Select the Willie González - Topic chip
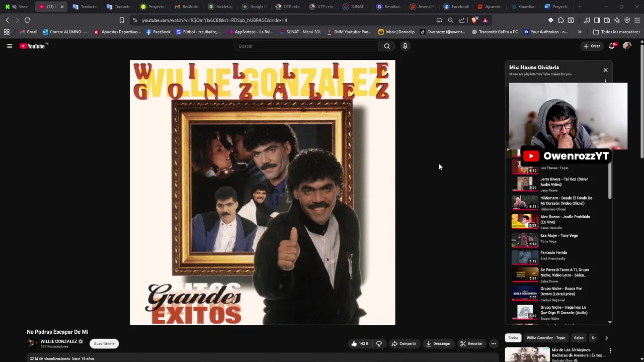Viewport: 644px width, 362px height. pos(546,338)
